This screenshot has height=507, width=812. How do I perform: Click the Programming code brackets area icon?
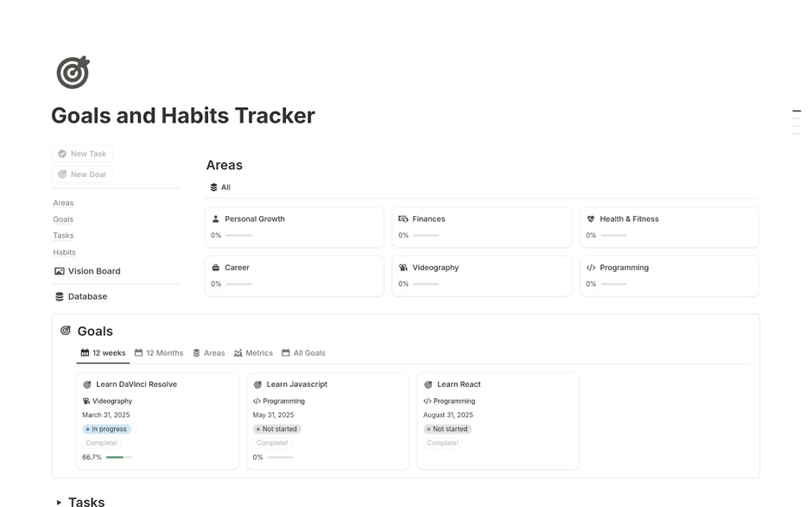pos(591,268)
